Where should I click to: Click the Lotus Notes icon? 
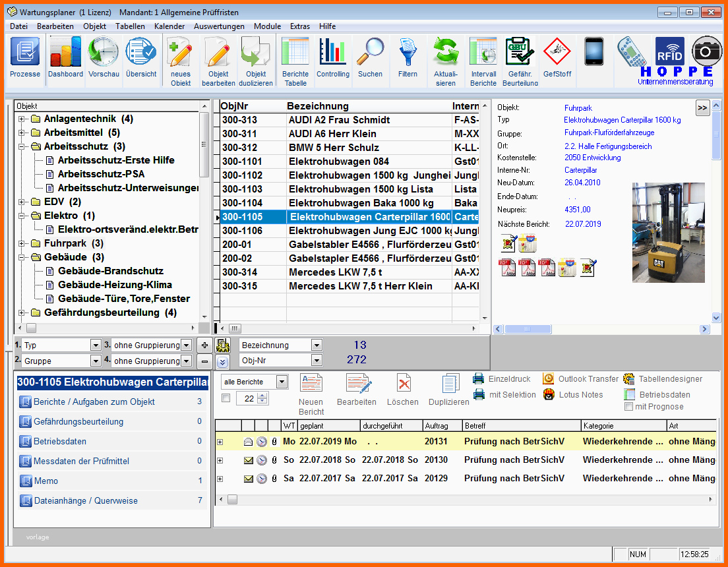[549, 395]
